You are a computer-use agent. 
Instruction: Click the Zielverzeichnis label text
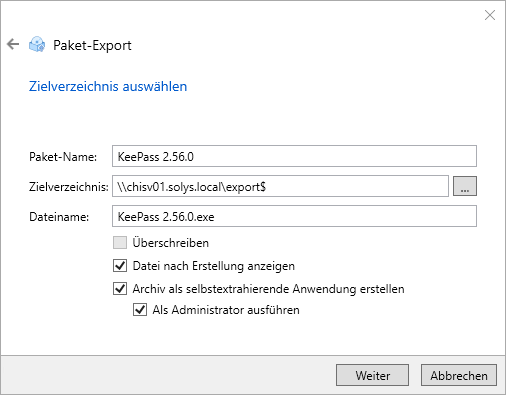(x=69, y=187)
